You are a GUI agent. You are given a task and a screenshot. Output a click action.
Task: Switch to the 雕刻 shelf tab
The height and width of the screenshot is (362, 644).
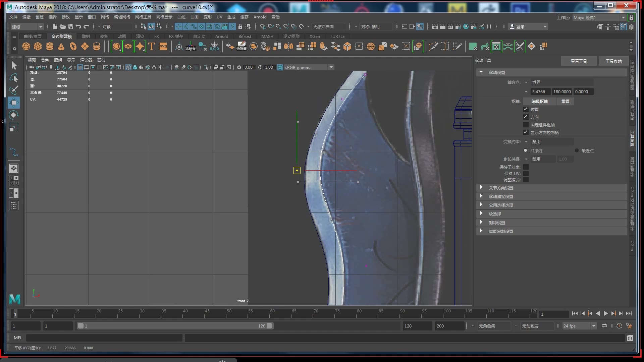click(x=86, y=36)
